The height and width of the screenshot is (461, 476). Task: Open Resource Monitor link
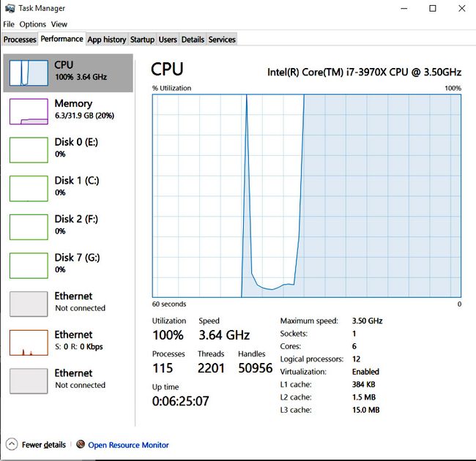[128, 445]
